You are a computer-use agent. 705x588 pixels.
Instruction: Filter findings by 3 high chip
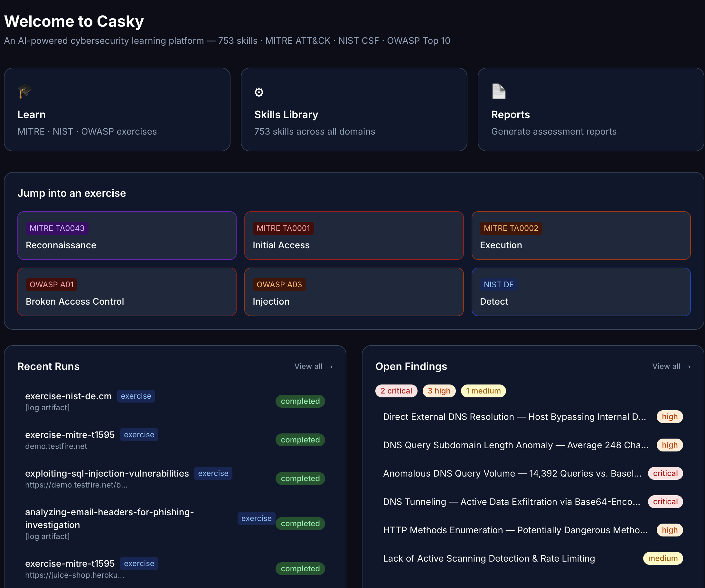click(439, 391)
